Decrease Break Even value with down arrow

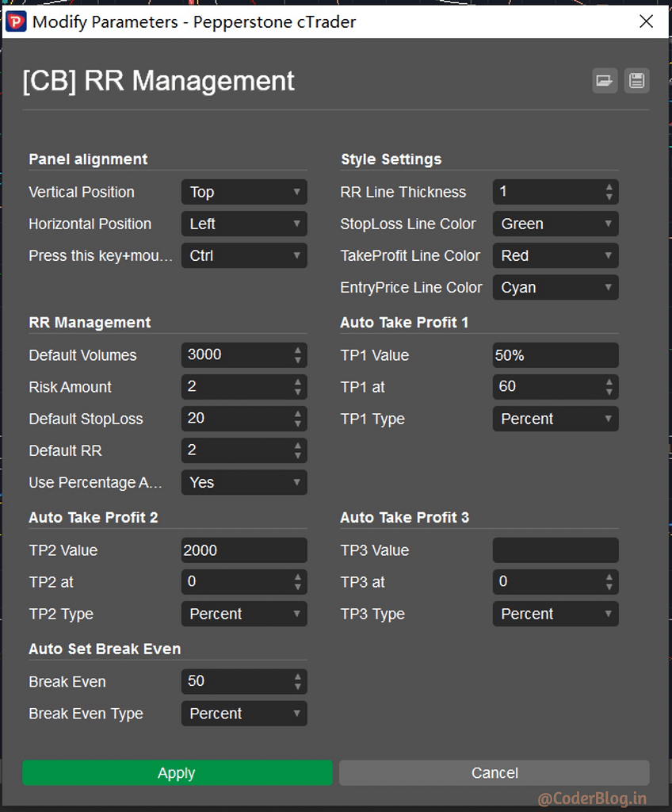(x=298, y=687)
